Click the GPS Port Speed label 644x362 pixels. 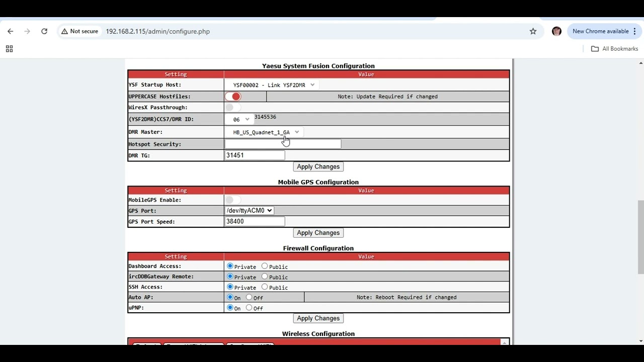point(151,222)
